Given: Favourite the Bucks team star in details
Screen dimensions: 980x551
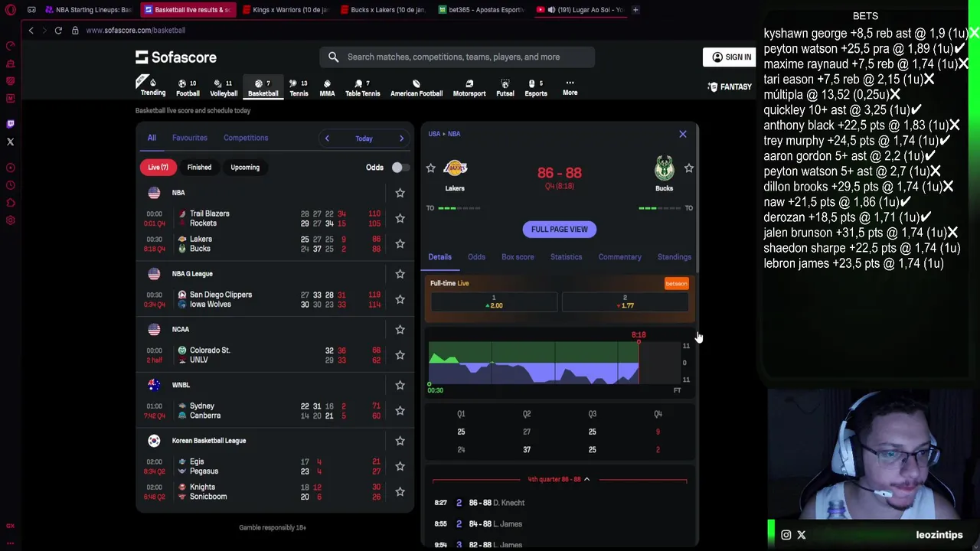Looking at the screenshot, I should pos(689,168).
